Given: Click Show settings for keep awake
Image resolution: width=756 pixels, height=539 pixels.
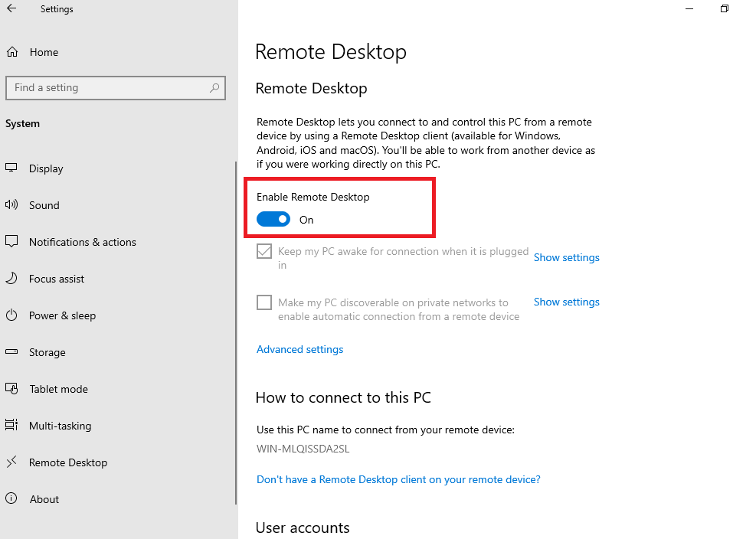Looking at the screenshot, I should [x=567, y=257].
